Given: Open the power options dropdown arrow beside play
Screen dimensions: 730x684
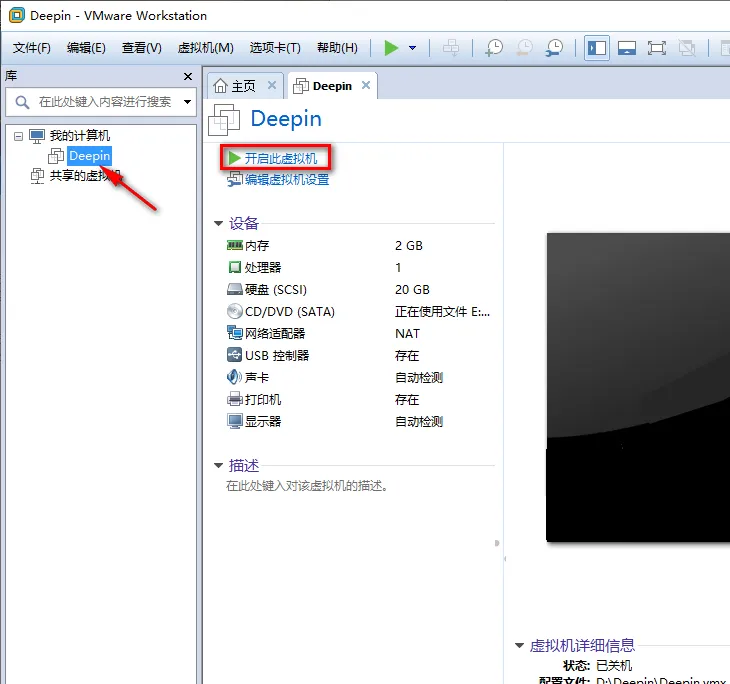Looking at the screenshot, I should (x=412, y=47).
